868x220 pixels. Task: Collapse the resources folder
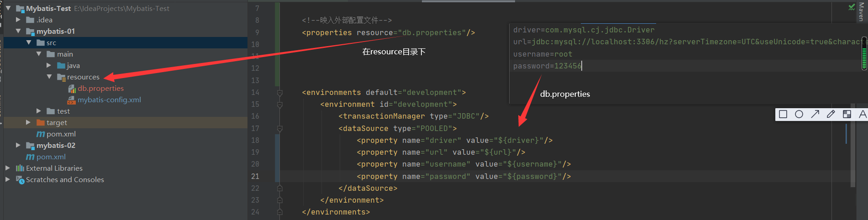click(x=49, y=77)
